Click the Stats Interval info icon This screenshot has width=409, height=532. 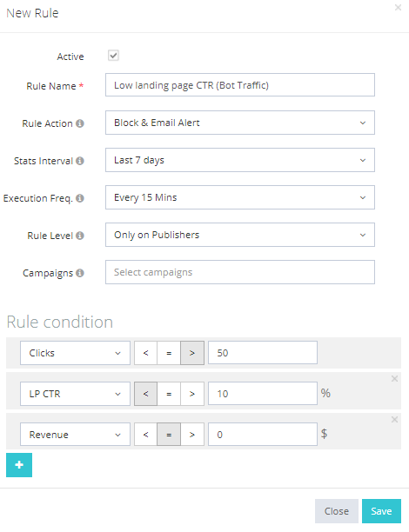pyautogui.click(x=80, y=161)
